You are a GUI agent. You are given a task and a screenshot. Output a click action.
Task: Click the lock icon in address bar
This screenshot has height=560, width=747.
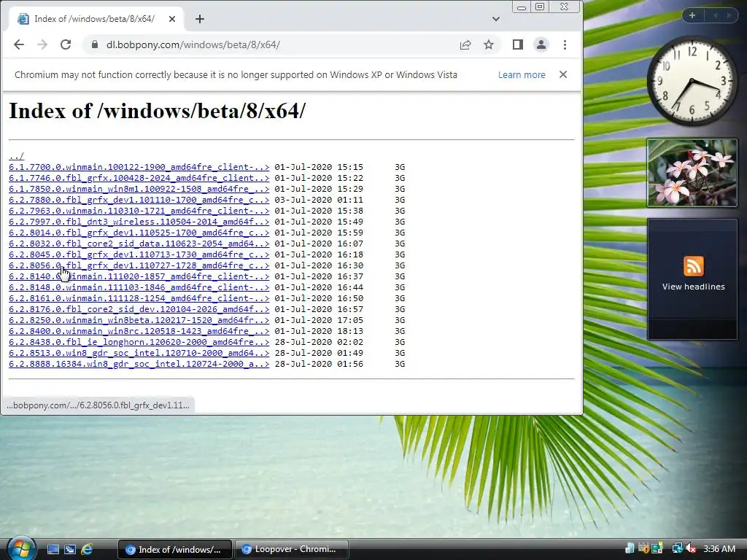95,44
